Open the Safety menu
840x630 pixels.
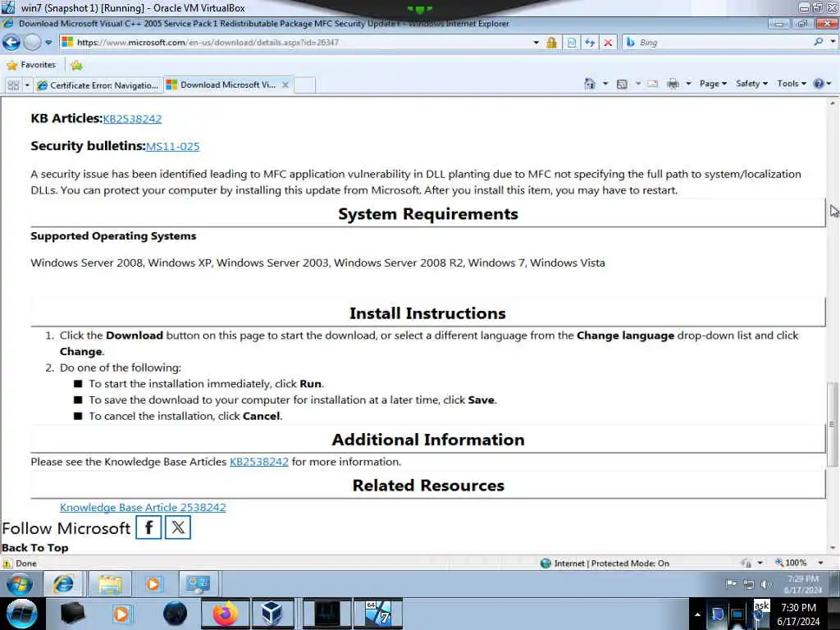(x=751, y=84)
